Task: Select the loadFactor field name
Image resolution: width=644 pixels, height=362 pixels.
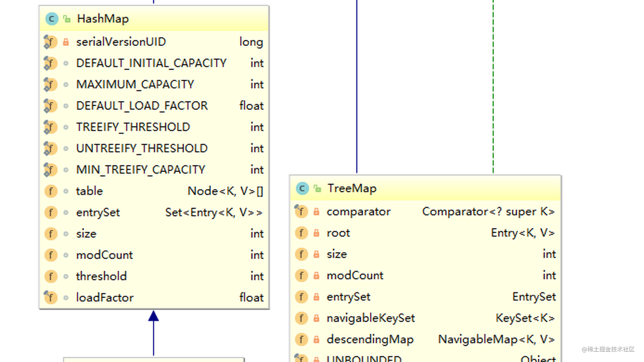Action: click(105, 298)
